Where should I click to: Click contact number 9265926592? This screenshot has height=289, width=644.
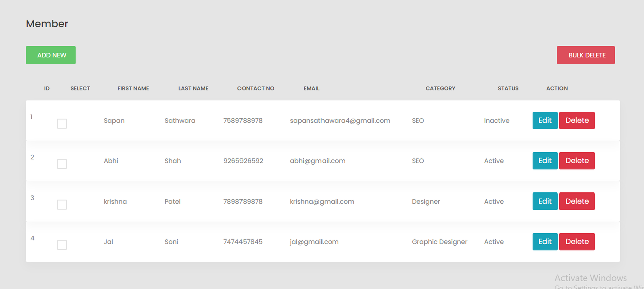click(x=243, y=161)
